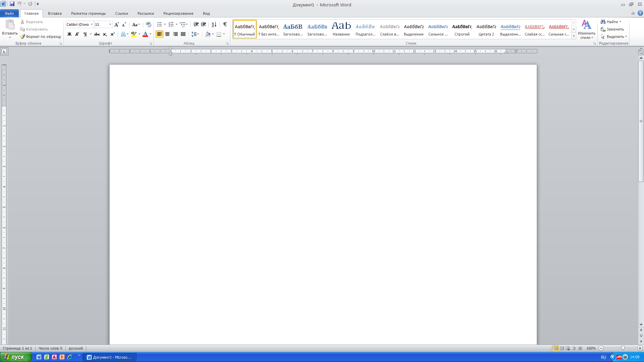Expand the Styles gallery More arrow
The width and height of the screenshot is (644, 362).
coord(574,36)
